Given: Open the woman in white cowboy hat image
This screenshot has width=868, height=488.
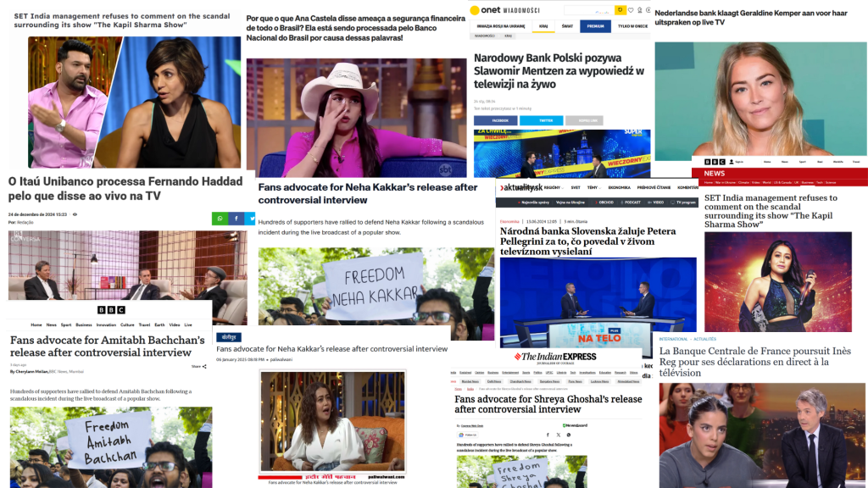Looking at the screenshot, I should (x=357, y=118).
